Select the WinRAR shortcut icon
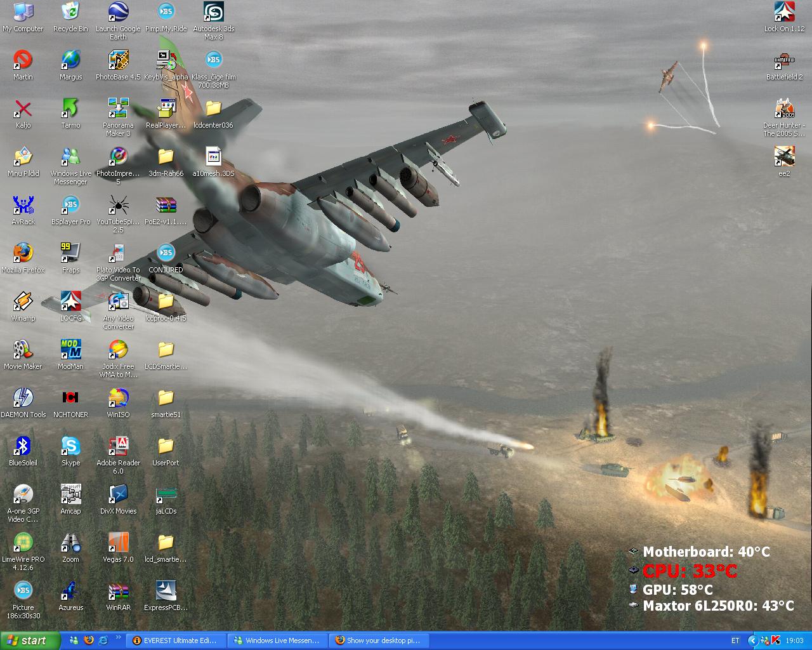Image resolution: width=812 pixels, height=650 pixels. (118, 596)
